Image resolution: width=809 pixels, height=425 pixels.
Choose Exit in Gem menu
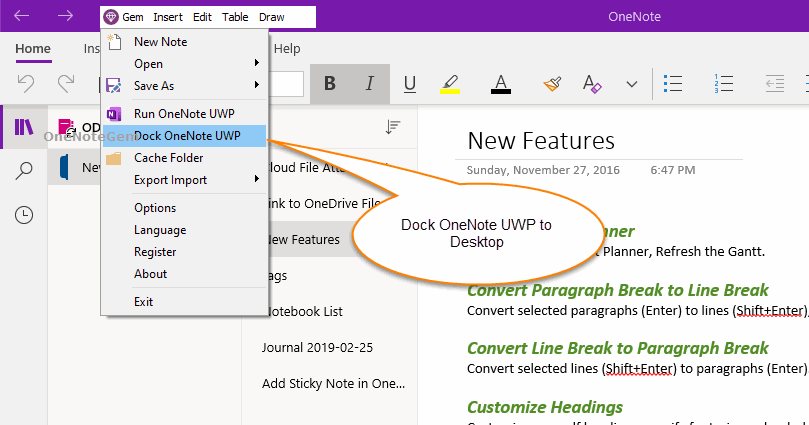[184, 302]
